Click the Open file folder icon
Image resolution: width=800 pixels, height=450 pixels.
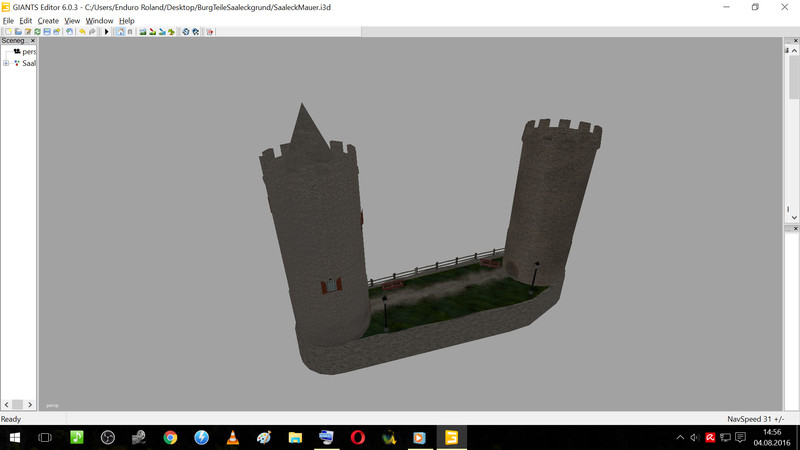pos(17,32)
